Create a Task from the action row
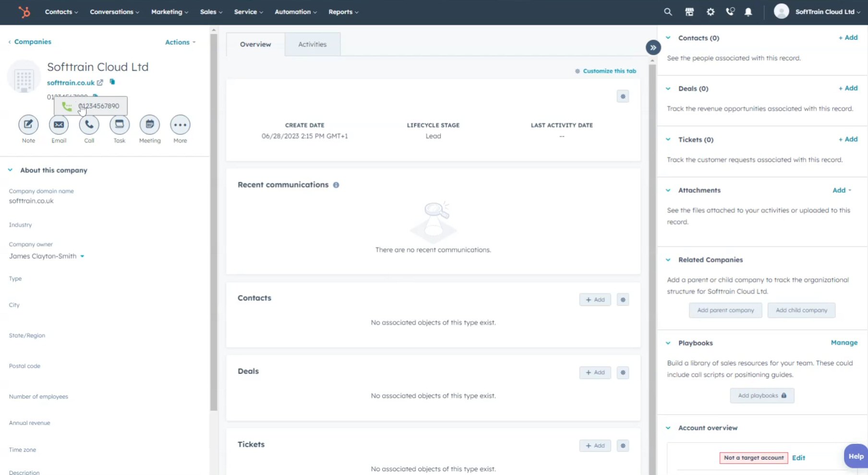The width and height of the screenshot is (868, 475). tap(120, 125)
